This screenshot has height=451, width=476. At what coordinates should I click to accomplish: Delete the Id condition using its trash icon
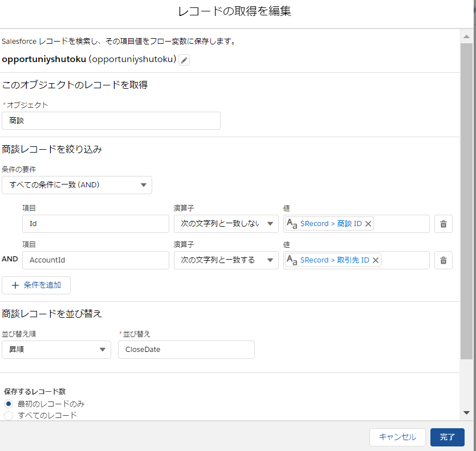[x=443, y=223]
